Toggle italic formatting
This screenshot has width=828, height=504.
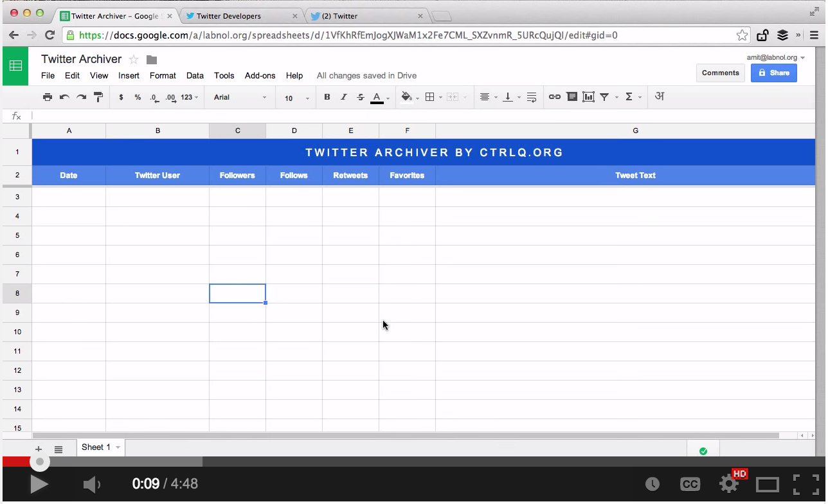pyautogui.click(x=343, y=97)
